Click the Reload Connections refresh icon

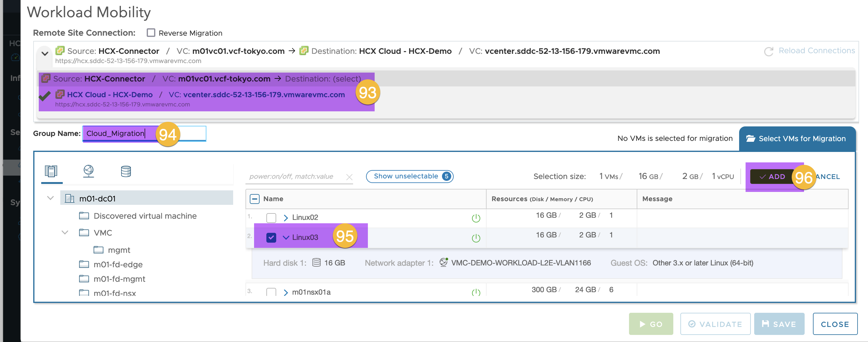tap(769, 51)
